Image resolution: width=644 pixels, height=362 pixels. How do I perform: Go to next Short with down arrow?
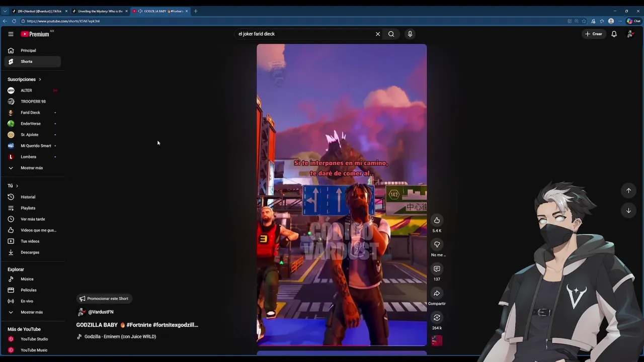[x=628, y=210]
